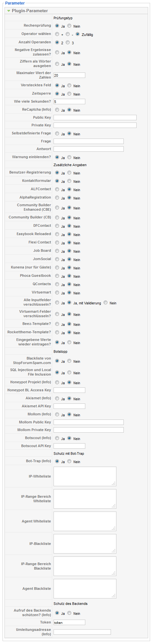The image size is (152, 644).
Task: Disable Zeitsperre by selecting Nein
Action: [69, 94]
